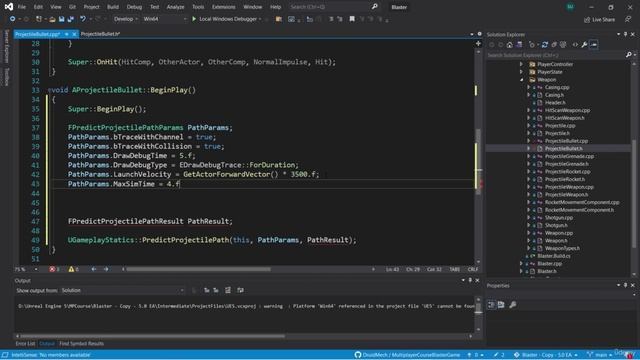Screen dimensions: 640x360
Task: Toggle auto-hide pin on Output panel
Action: point(470,280)
